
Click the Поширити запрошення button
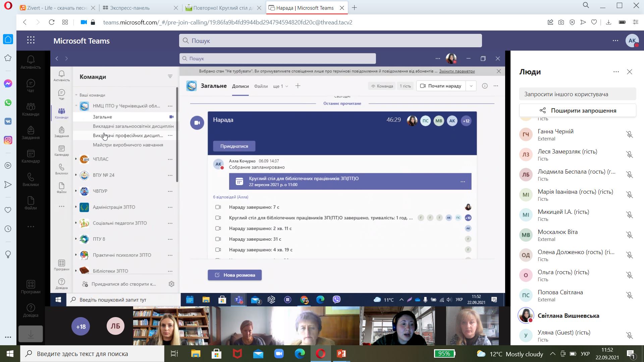click(x=578, y=111)
